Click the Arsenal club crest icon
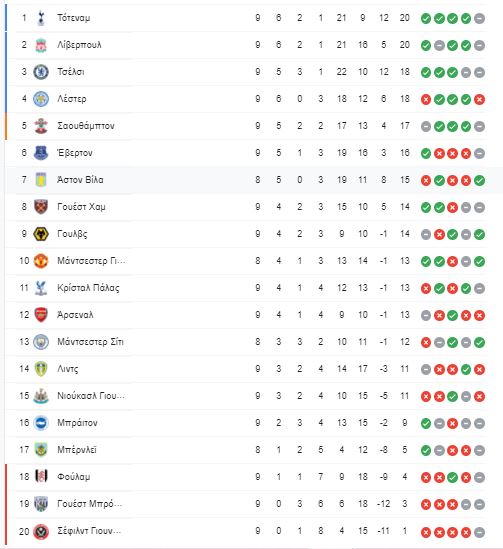This screenshot has width=503, height=549. coord(41,315)
